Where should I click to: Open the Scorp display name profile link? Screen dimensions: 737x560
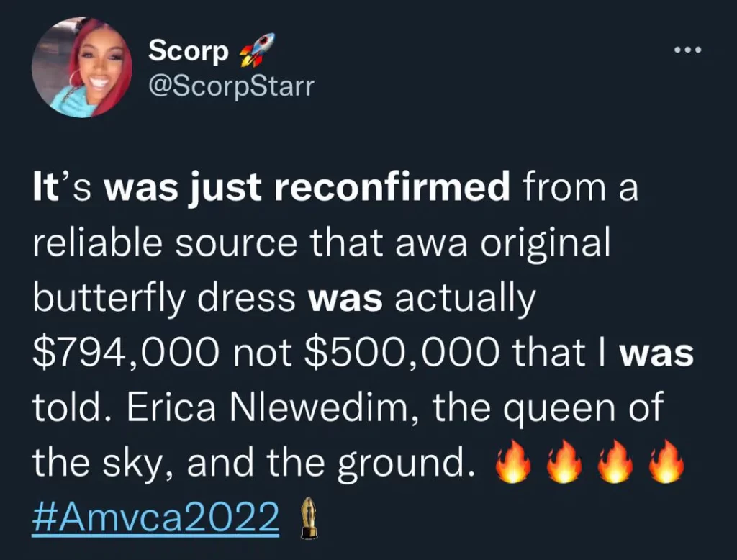[189, 51]
